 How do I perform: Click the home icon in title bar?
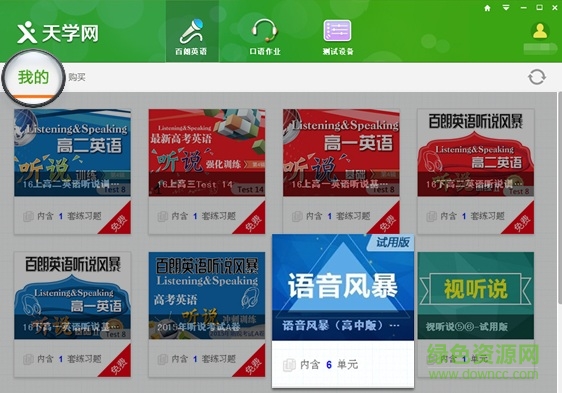pyautogui.click(x=487, y=8)
